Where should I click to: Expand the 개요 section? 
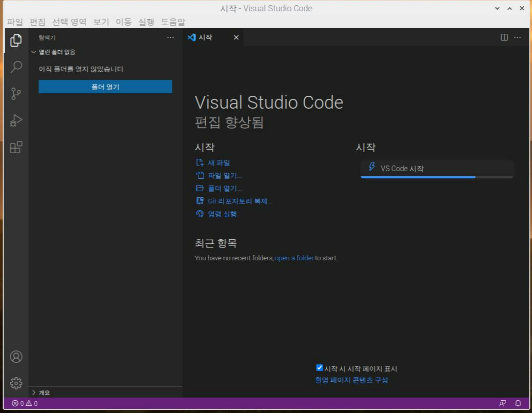click(105, 393)
